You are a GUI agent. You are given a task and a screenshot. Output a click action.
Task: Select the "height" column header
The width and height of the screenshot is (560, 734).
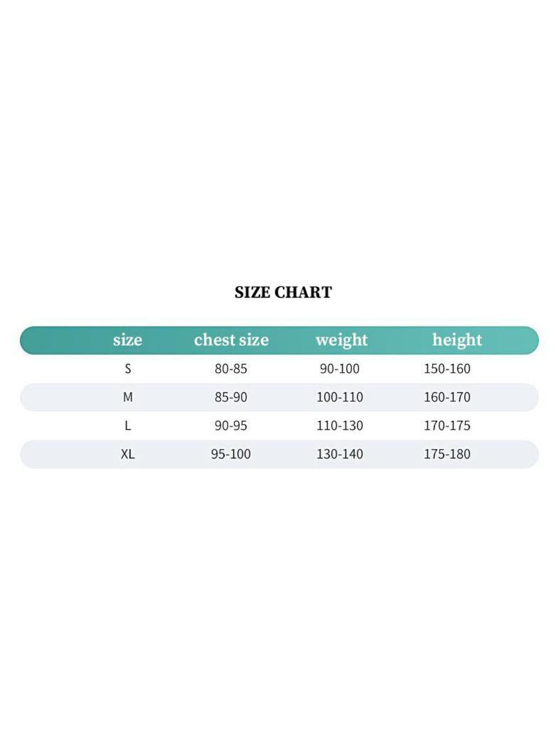pos(457,340)
